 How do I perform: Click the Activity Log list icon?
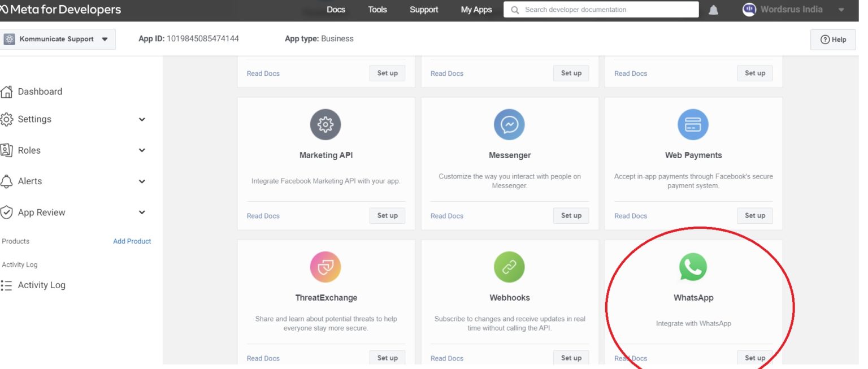coord(8,285)
